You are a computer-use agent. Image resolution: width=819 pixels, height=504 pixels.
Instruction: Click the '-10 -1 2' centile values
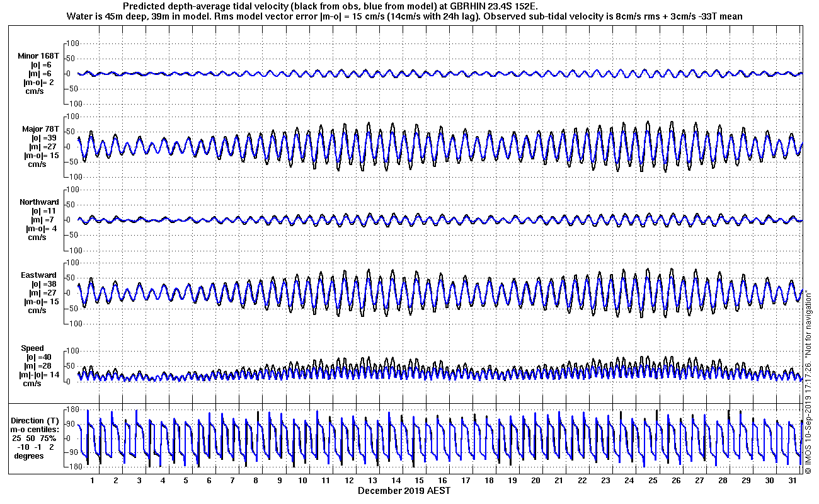pyautogui.click(x=36, y=447)
